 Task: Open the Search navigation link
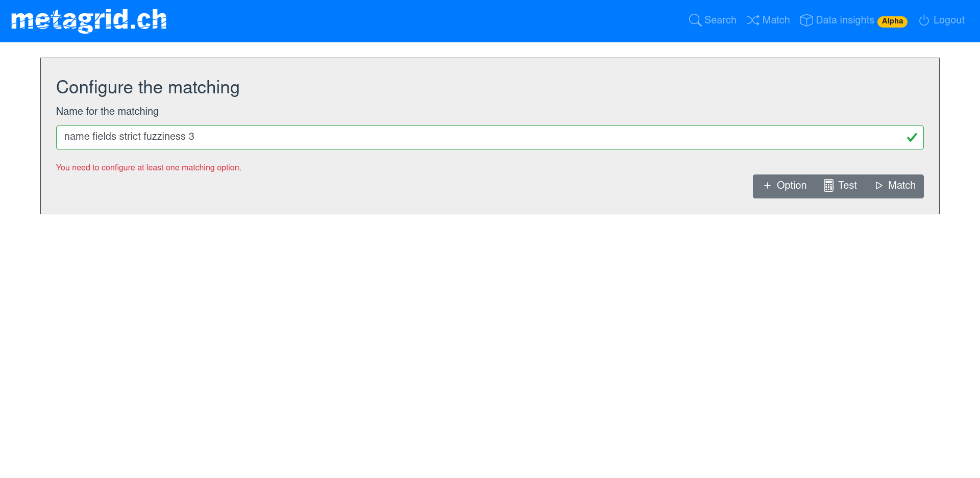(720, 20)
